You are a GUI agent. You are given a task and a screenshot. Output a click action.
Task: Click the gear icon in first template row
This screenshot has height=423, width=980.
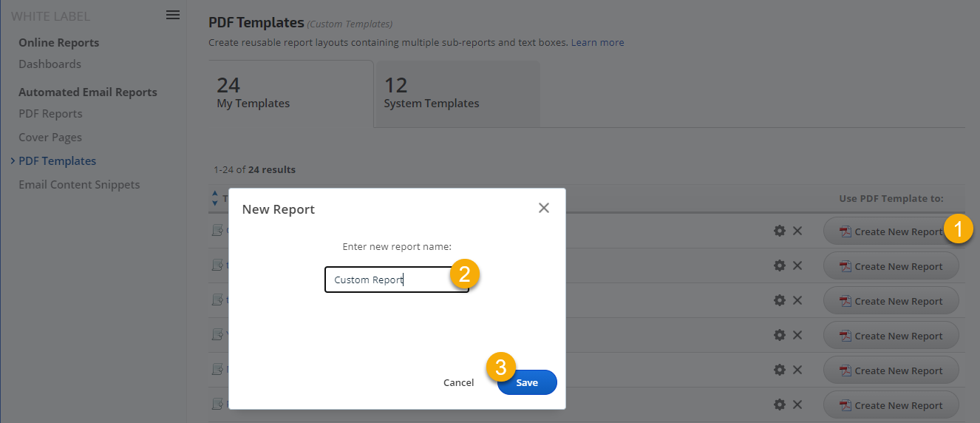tap(779, 231)
